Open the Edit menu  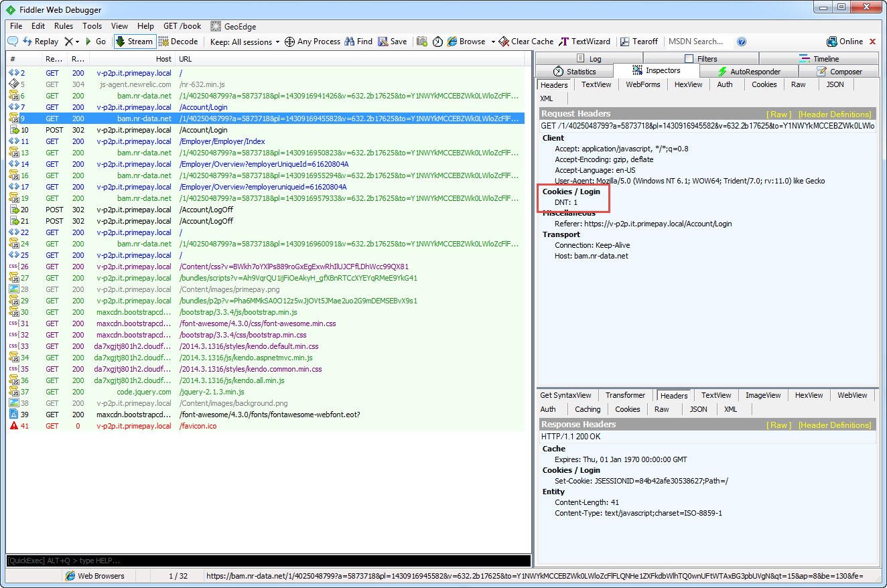[x=38, y=26]
